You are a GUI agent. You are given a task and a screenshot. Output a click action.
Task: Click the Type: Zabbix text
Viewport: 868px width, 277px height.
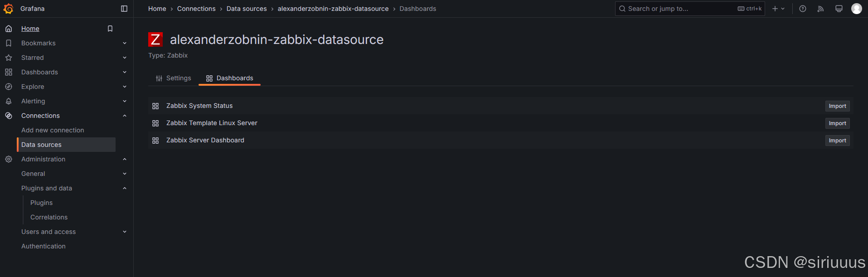point(168,55)
